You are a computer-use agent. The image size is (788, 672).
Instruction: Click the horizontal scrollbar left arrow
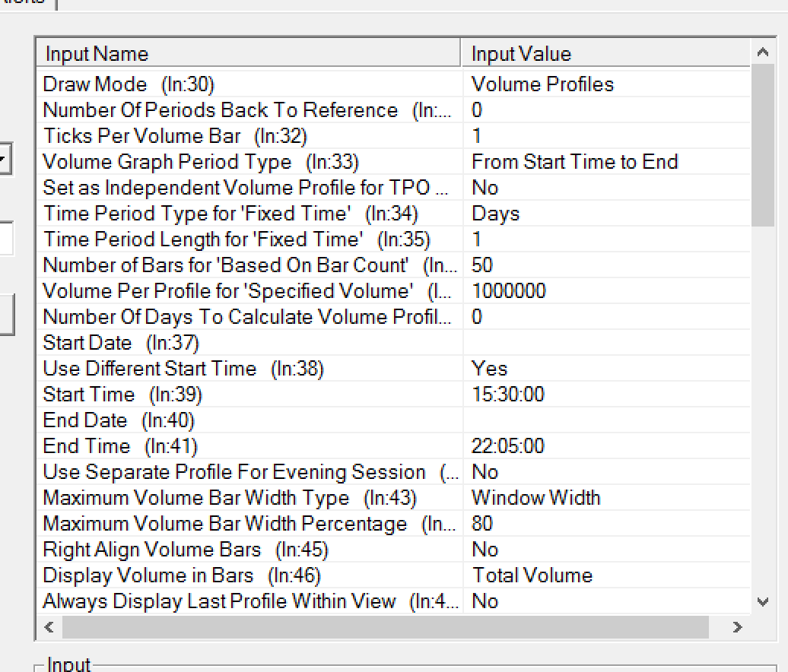tap(49, 627)
